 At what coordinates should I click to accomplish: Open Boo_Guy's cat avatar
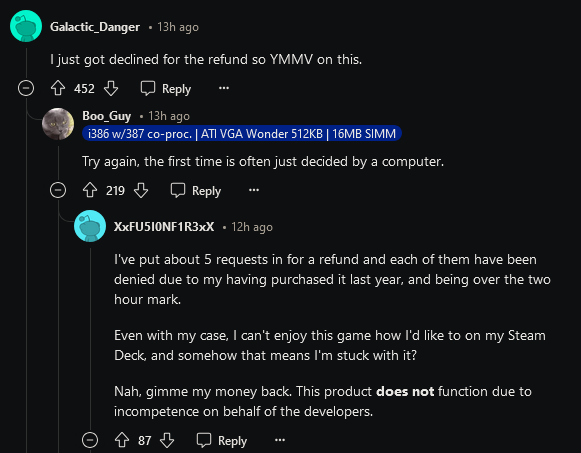[x=58, y=124]
